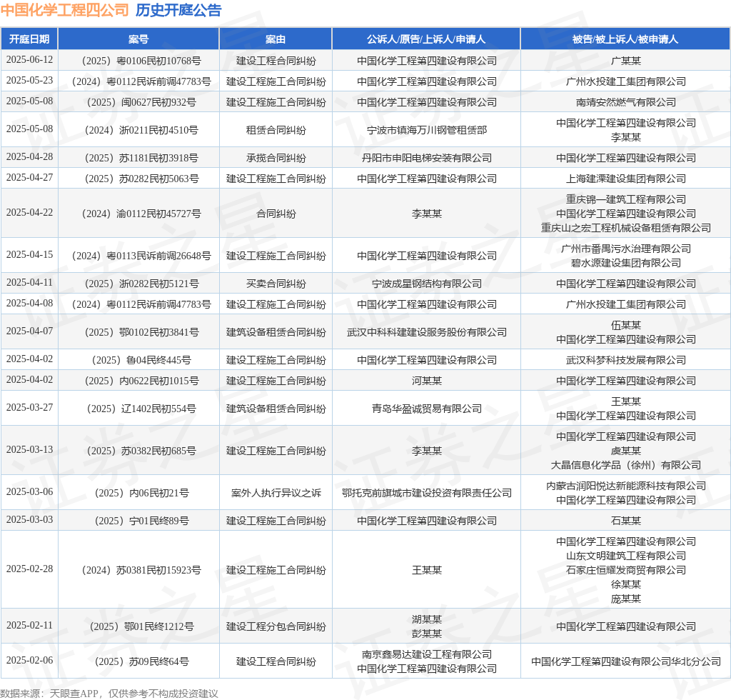This screenshot has width=731, height=700.
Task: Click defendant 武汉科梦科技发展有限公司
Action: pos(625,360)
